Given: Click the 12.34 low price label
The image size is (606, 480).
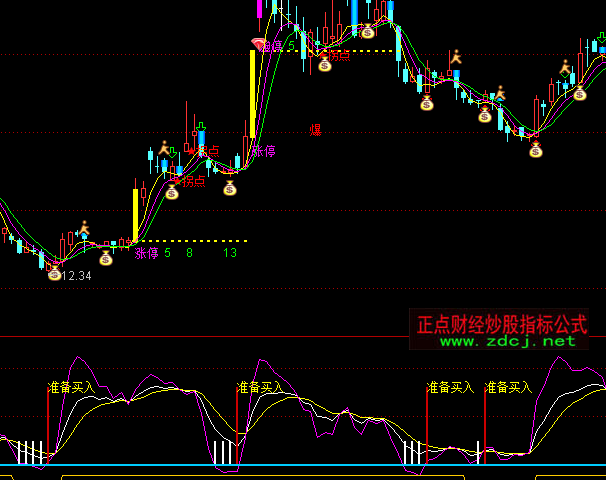Looking at the screenshot, I should click(77, 275).
